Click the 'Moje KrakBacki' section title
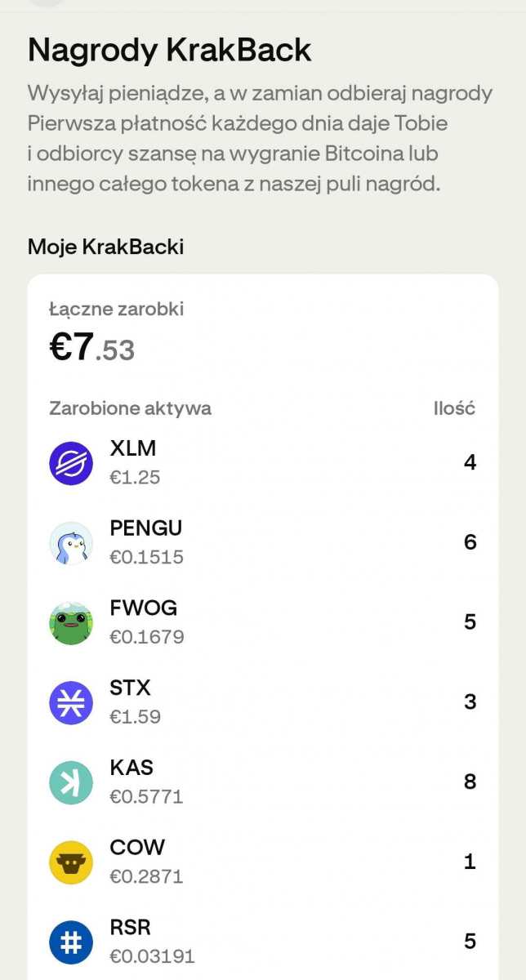The height and width of the screenshot is (980, 526). (105, 247)
